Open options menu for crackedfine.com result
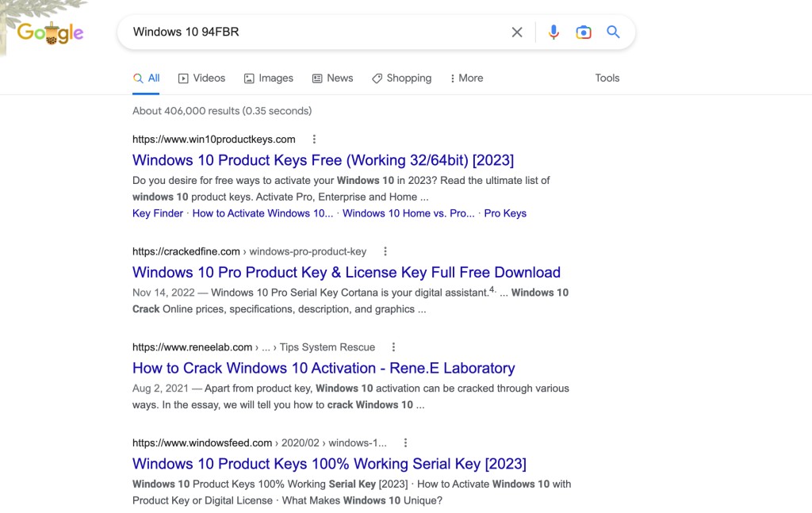The height and width of the screenshot is (513, 812). pos(385,251)
